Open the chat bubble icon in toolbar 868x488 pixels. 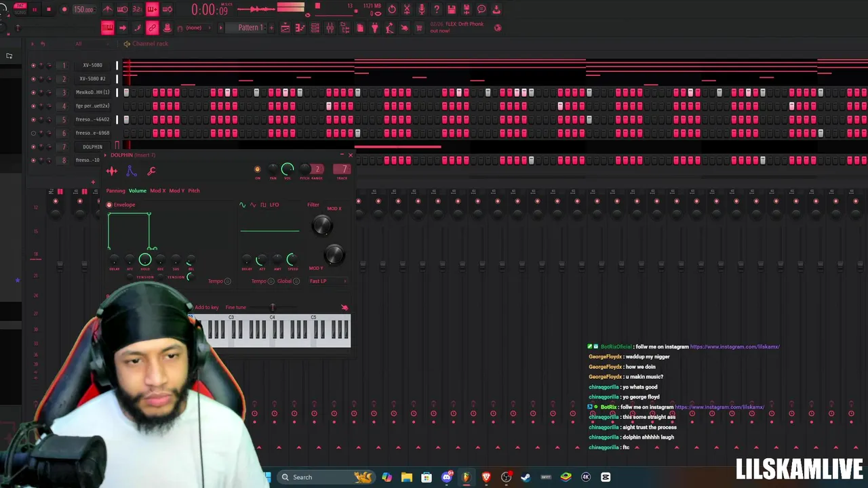(x=481, y=9)
